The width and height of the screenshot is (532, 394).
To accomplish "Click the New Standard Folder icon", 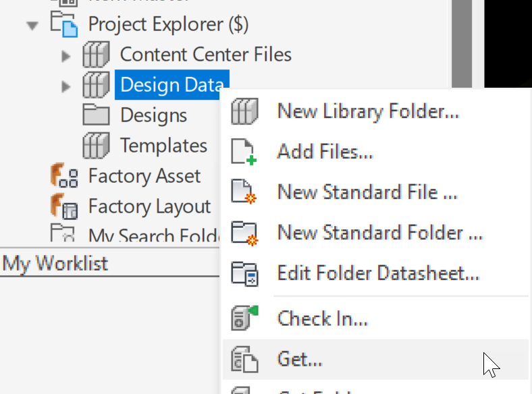I will 244,233.
